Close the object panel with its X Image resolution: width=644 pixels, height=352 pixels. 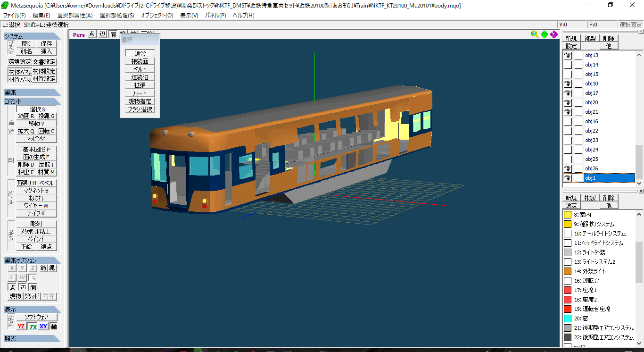[641, 32]
